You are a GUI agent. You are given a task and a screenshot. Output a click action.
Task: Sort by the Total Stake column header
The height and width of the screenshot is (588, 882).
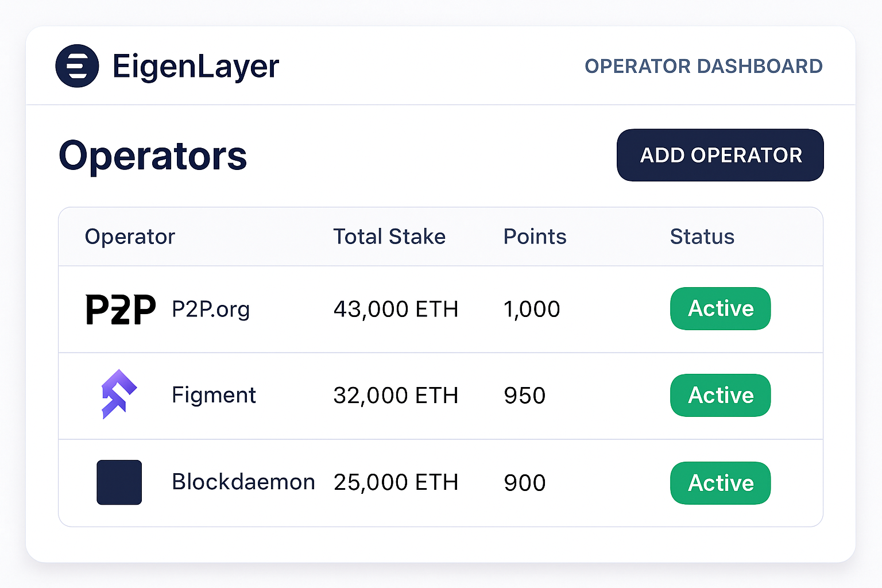coord(389,237)
